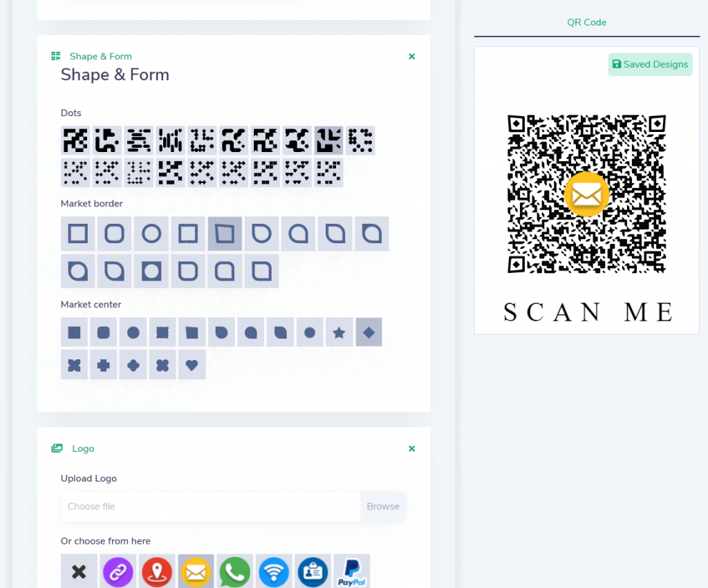Screen dimensions: 708x588
Task: Click Browse to upload a logo
Action: click(x=383, y=506)
